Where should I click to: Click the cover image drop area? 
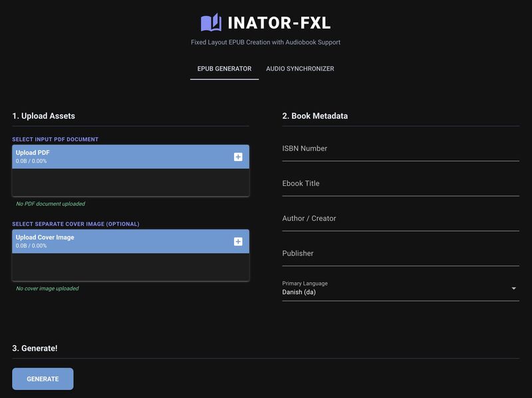coord(130,267)
